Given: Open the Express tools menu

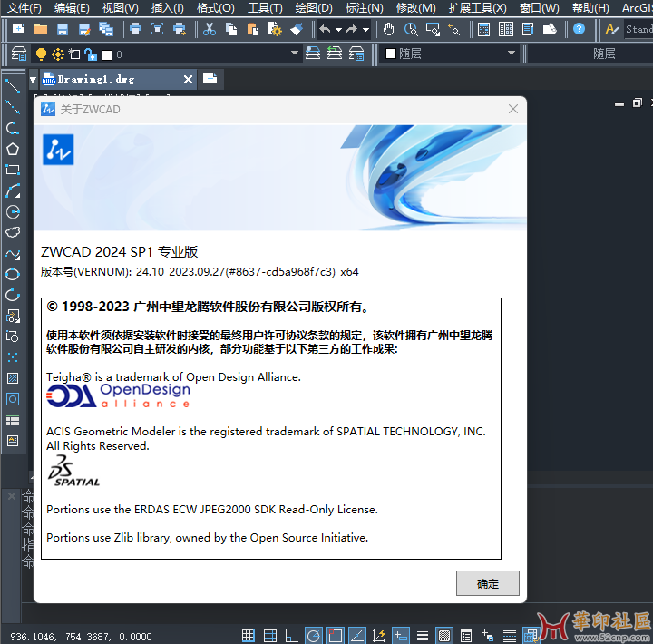Looking at the screenshot, I should [x=477, y=7].
